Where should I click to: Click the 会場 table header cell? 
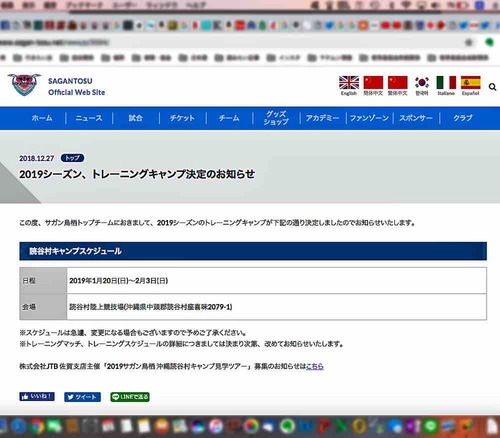pos(43,307)
